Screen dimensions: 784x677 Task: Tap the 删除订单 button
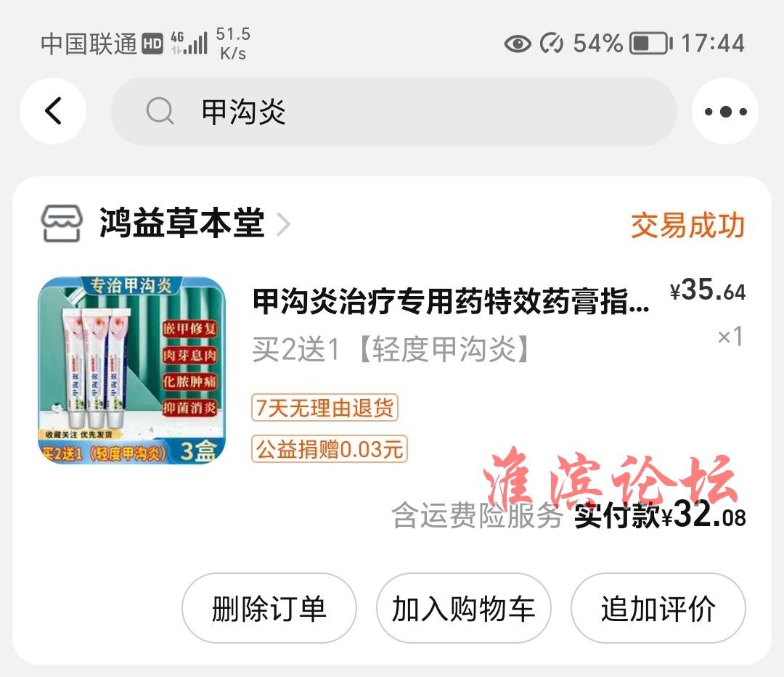(269, 608)
